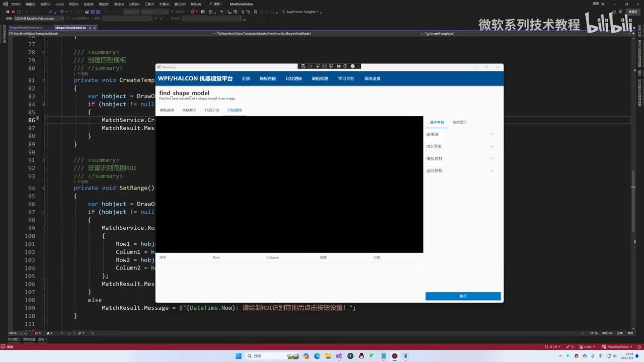The height and width of the screenshot is (362, 644).
Task: Open the 视图(V) menu
Action: tap(45, 4)
